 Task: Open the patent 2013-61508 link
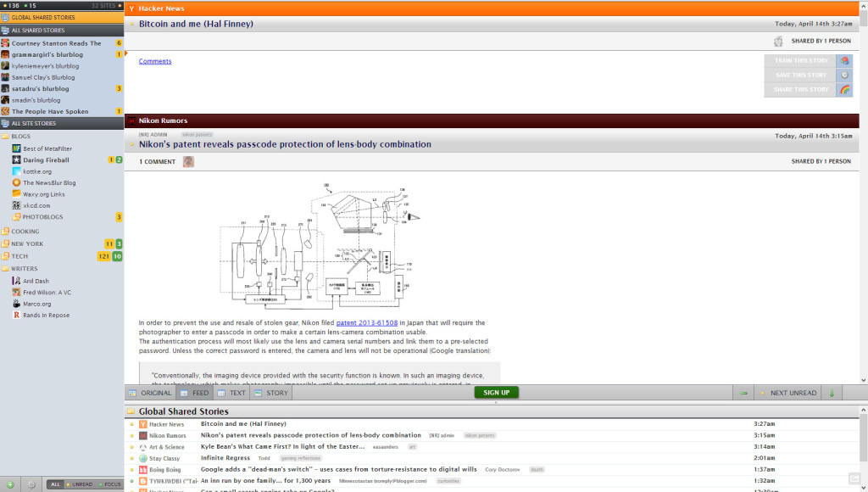(366, 322)
